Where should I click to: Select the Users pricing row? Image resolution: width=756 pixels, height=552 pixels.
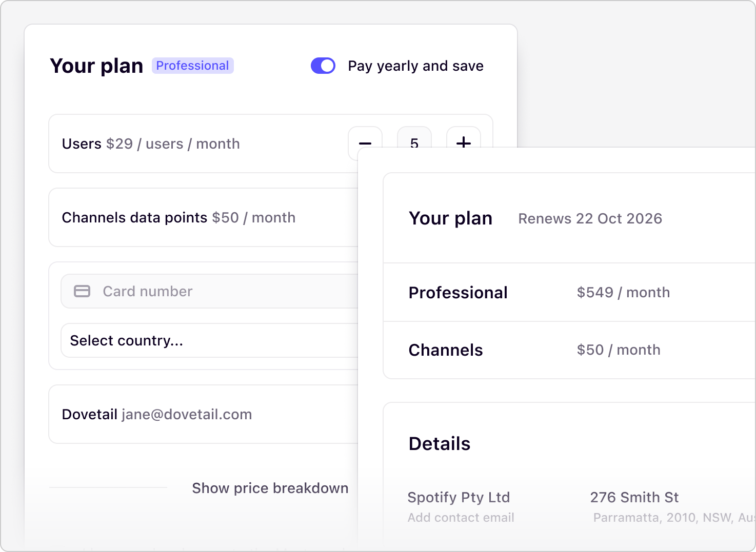[x=204, y=144]
